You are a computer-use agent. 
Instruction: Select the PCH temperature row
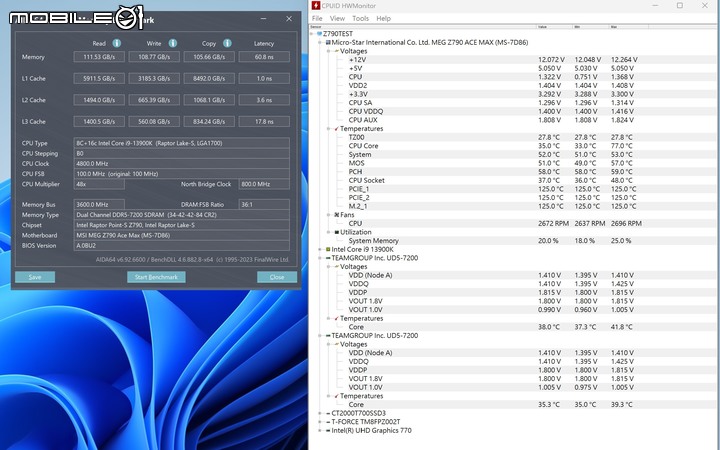514,172
